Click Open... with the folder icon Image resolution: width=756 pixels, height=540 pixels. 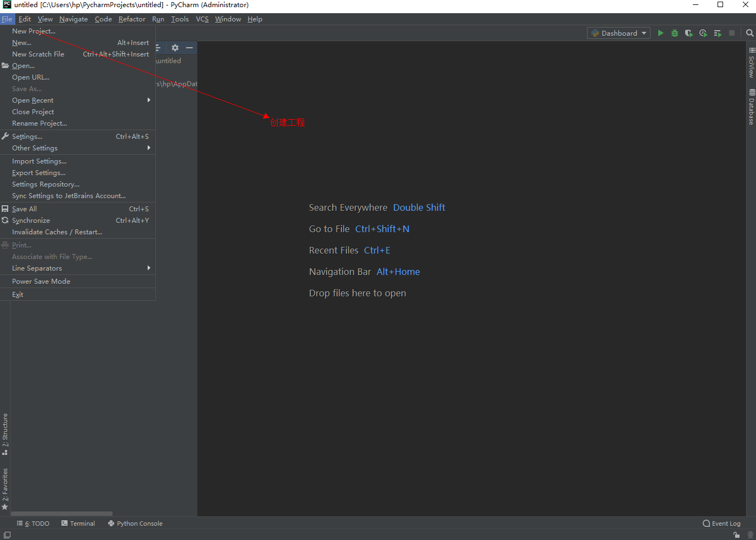[78, 66]
